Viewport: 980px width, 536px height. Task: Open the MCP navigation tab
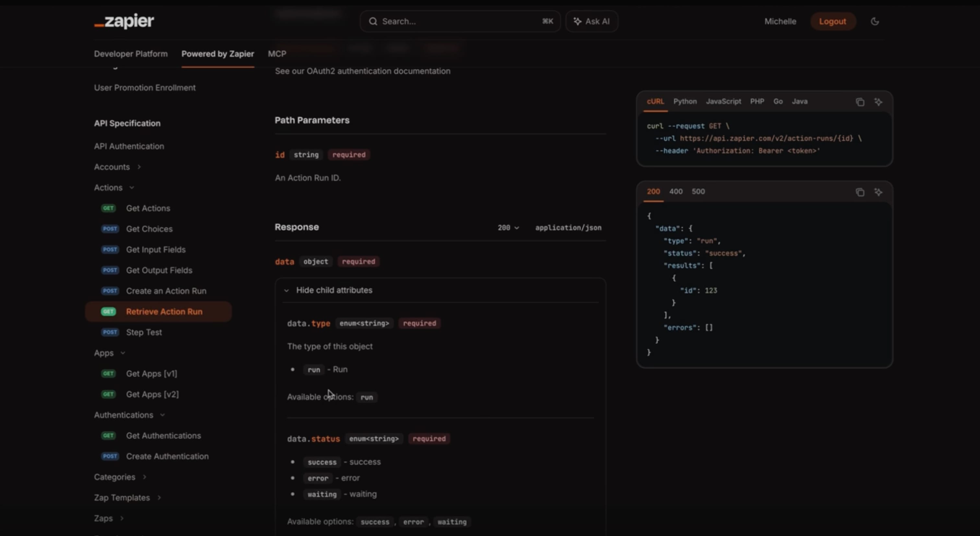(x=277, y=54)
